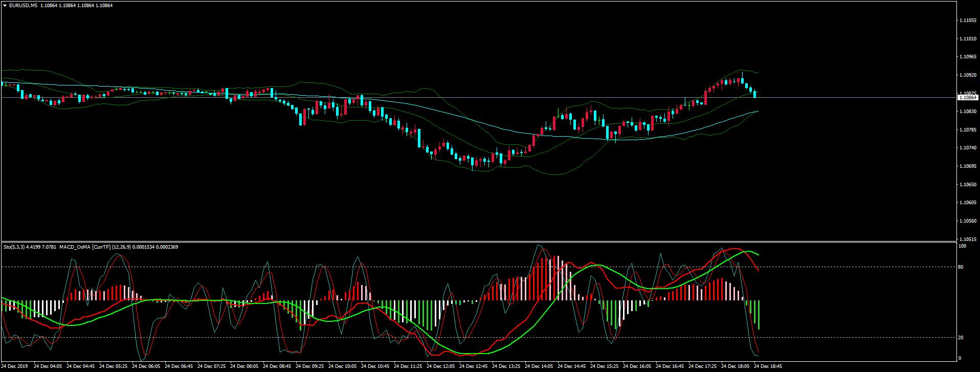This screenshot has width=980, height=372.
Task: Click the 1.11055 price axis label
Action: coord(968,20)
